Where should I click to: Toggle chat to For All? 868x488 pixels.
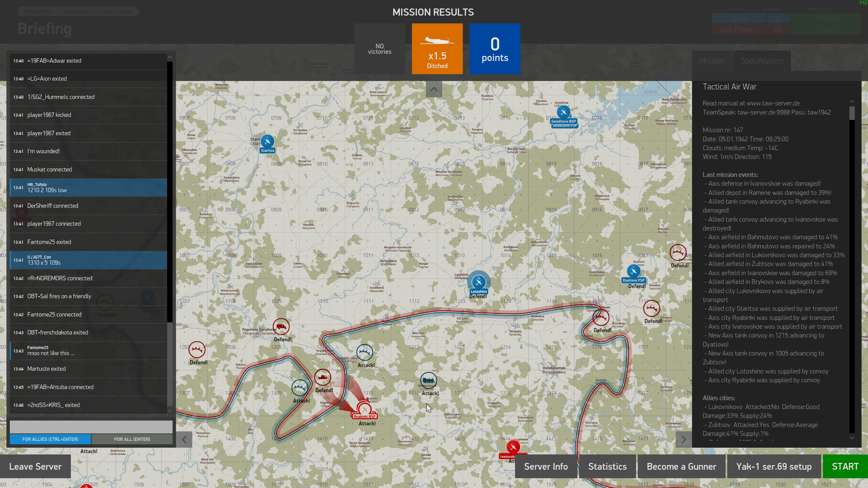pyautogui.click(x=132, y=439)
